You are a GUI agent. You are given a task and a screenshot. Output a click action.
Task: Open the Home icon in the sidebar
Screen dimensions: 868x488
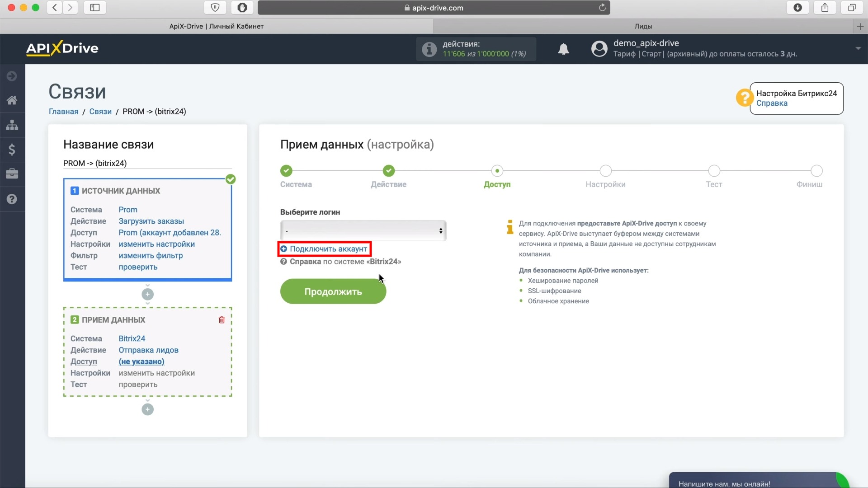coord(12,100)
